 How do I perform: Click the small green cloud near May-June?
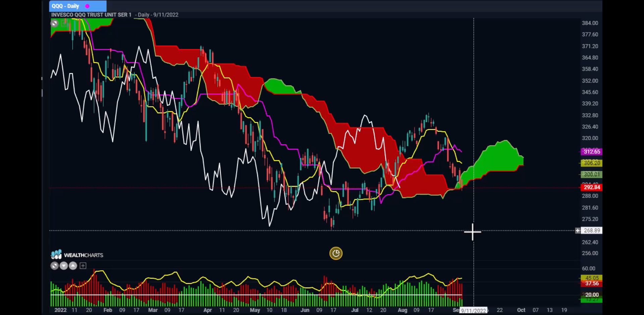[281, 87]
